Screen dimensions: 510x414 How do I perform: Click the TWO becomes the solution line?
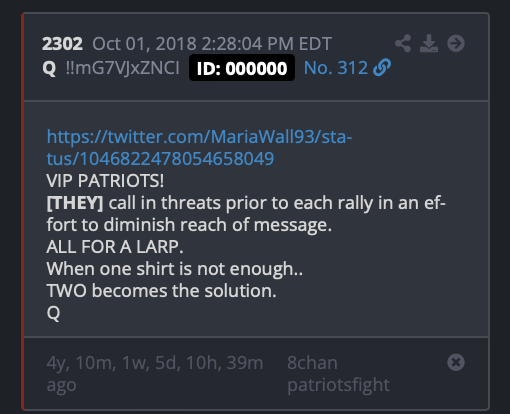[161, 291]
